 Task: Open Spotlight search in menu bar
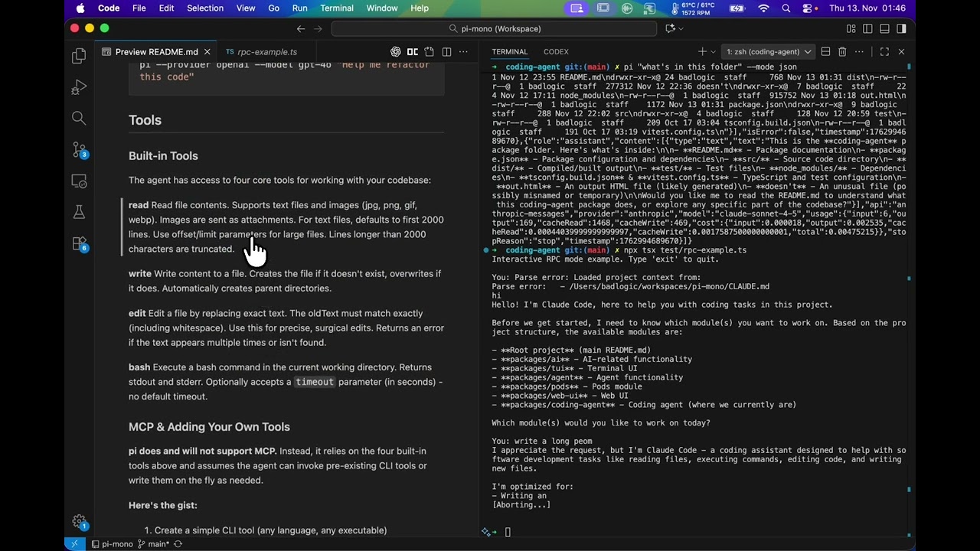coord(786,8)
